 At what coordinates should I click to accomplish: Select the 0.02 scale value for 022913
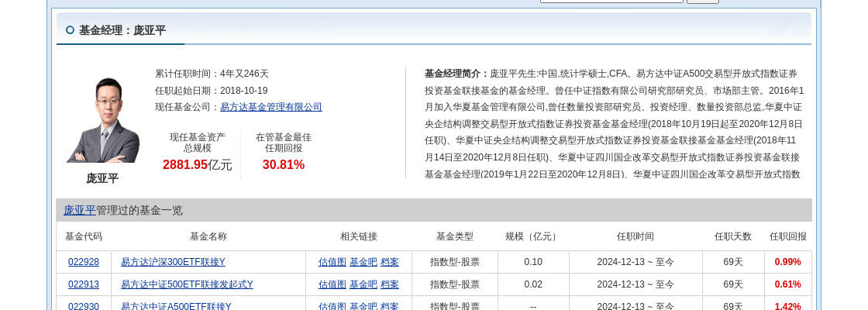point(533,284)
